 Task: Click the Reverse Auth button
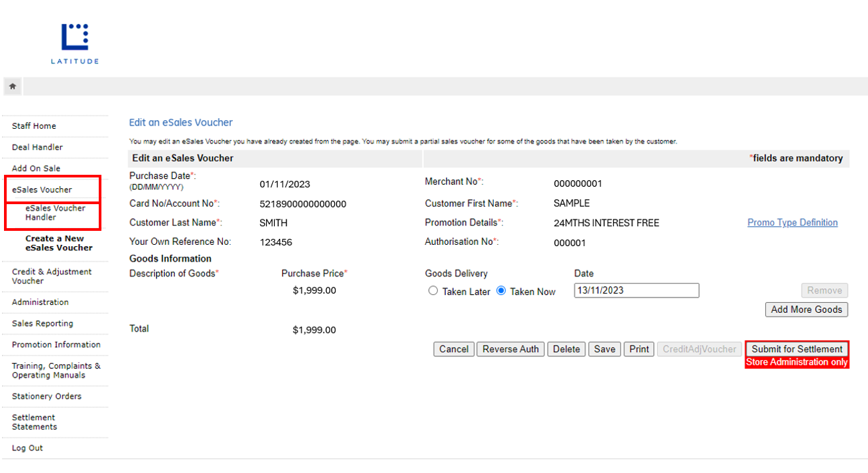click(x=510, y=349)
